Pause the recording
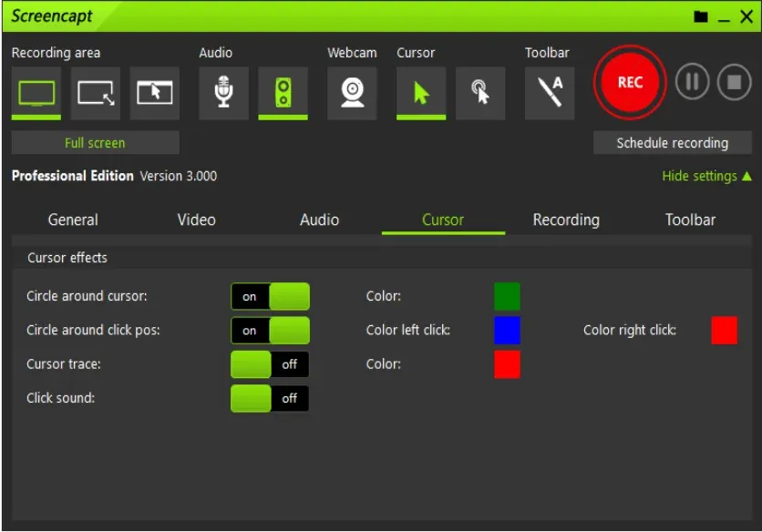The image size is (762, 532). point(692,82)
